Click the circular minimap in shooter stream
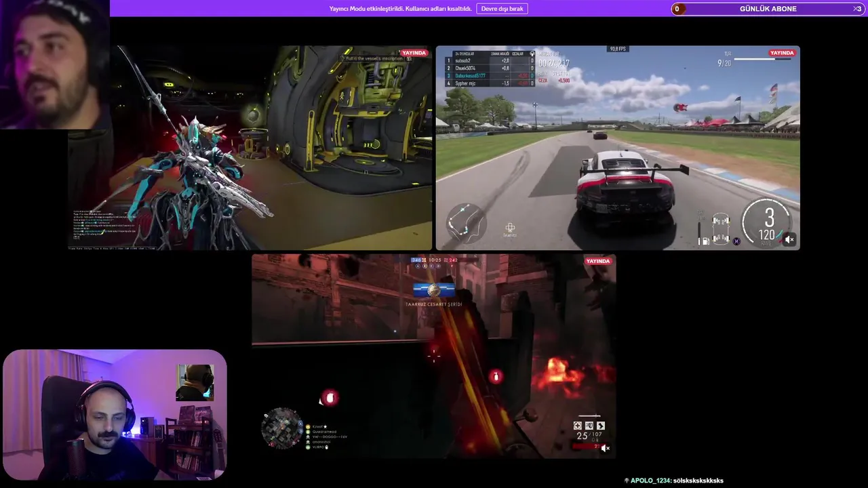The image size is (868, 488). click(x=282, y=428)
